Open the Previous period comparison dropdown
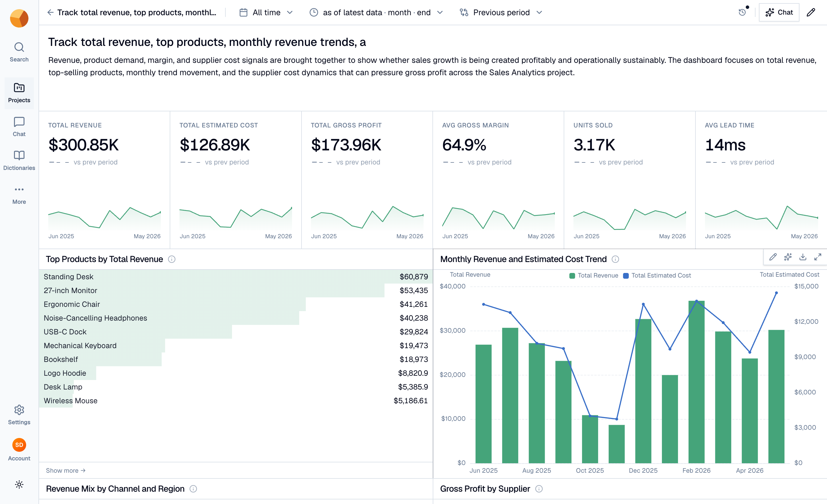The image size is (827, 504). coord(501,12)
